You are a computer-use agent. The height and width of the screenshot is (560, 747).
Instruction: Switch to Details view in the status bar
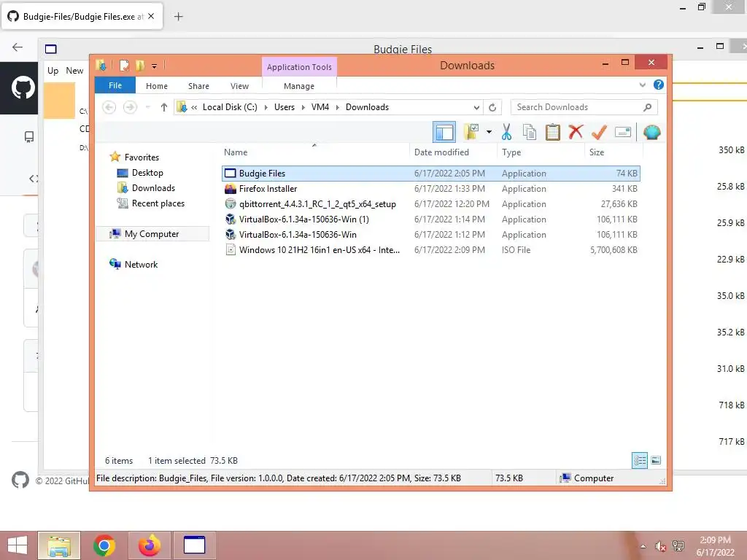(x=640, y=460)
